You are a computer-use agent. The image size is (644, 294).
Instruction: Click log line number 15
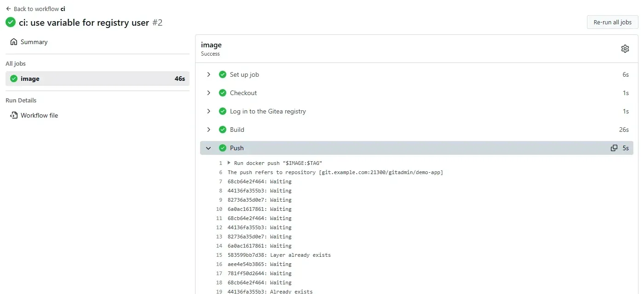[x=219, y=255]
